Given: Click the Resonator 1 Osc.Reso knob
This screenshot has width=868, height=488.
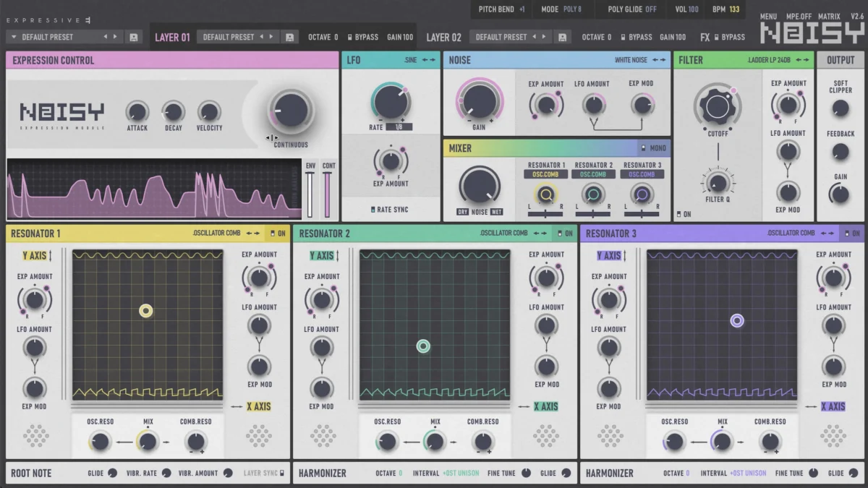Looking at the screenshot, I should click(x=100, y=441).
